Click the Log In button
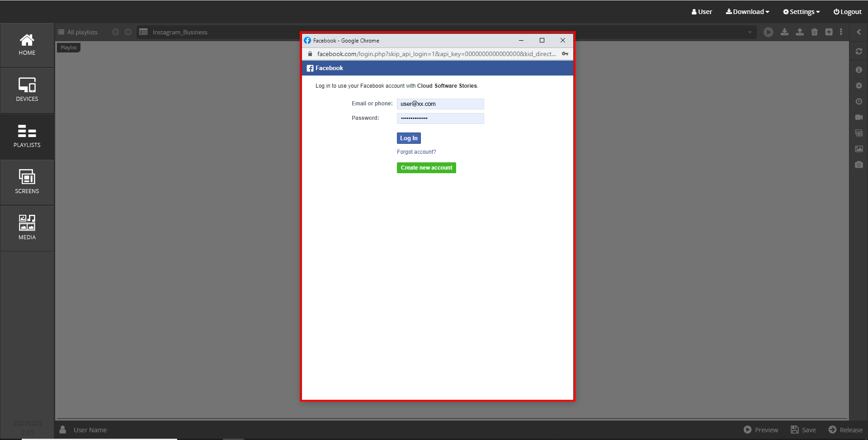The width and height of the screenshot is (868, 440). 409,138
